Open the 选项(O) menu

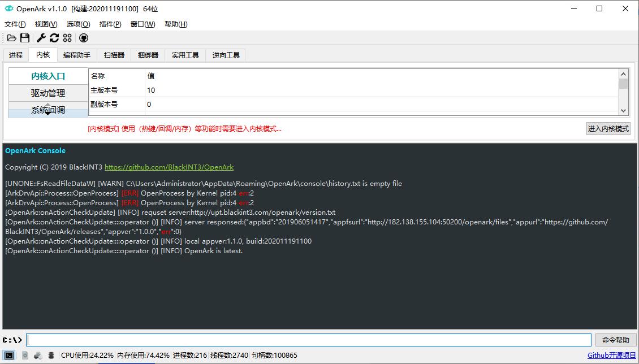tap(78, 24)
